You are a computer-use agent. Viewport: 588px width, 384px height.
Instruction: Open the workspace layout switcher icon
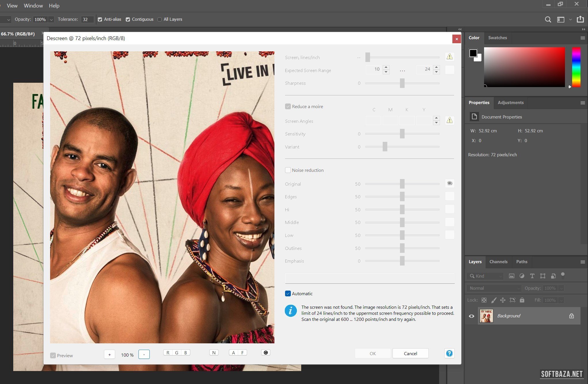pyautogui.click(x=561, y=19)
